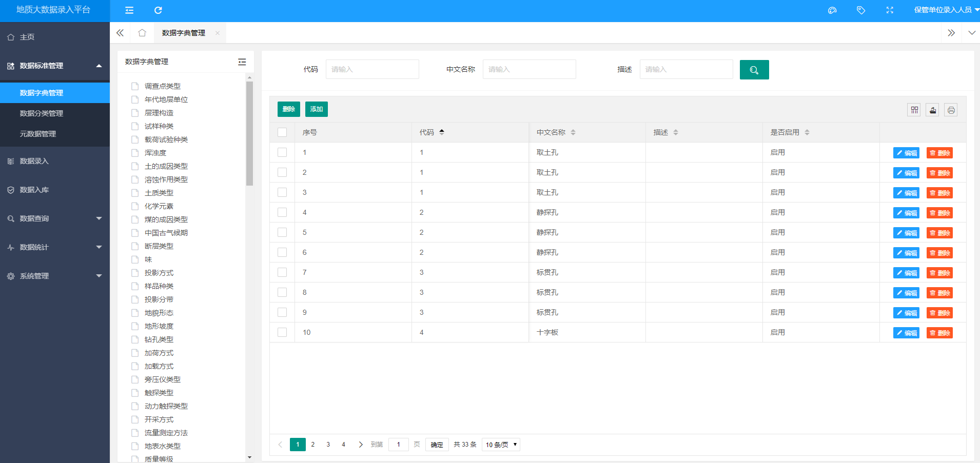Click the 添加 button
The height and width of the screenshot is (463, 980).
pyautogui.click(x=316, y=109)
